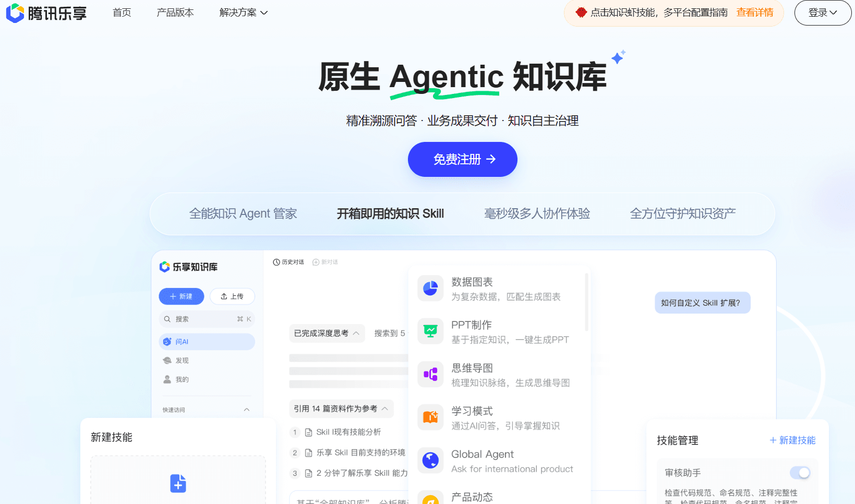
Task: Open the 数据图表 pie chart icon
Action: pyautogui.click(x=430, y=288)
